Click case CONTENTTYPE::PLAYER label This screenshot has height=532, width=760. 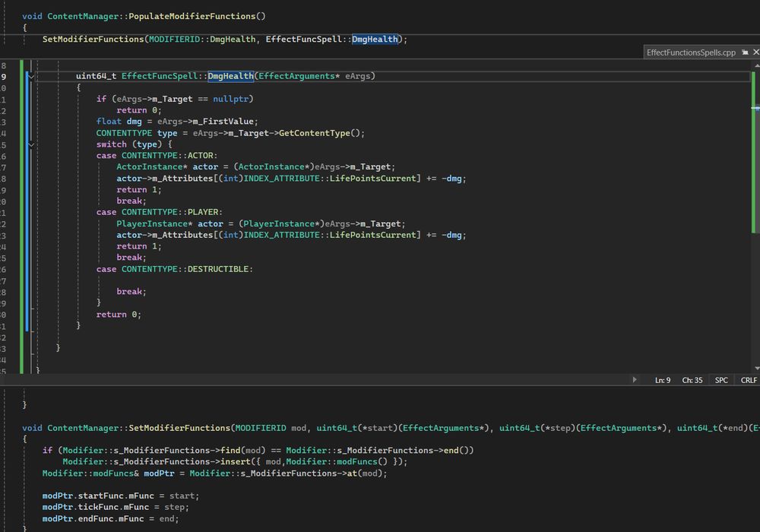pyautogui.click(x=159, y=212)
